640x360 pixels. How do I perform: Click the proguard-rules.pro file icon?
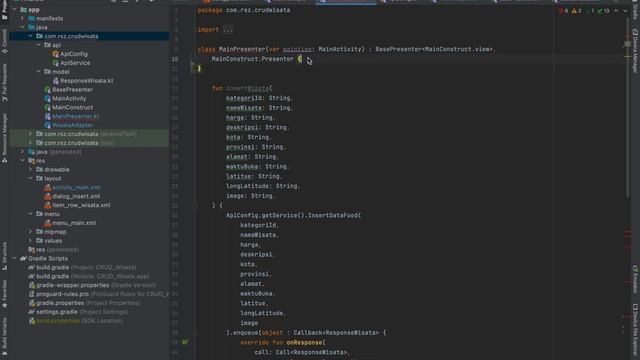click(31, 294)
